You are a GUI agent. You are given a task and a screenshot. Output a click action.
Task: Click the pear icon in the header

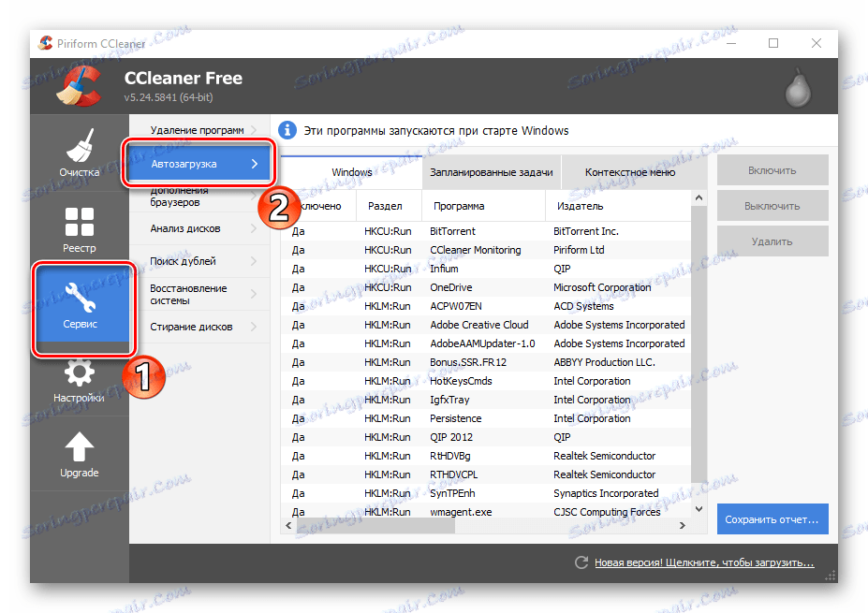point(798,87)
